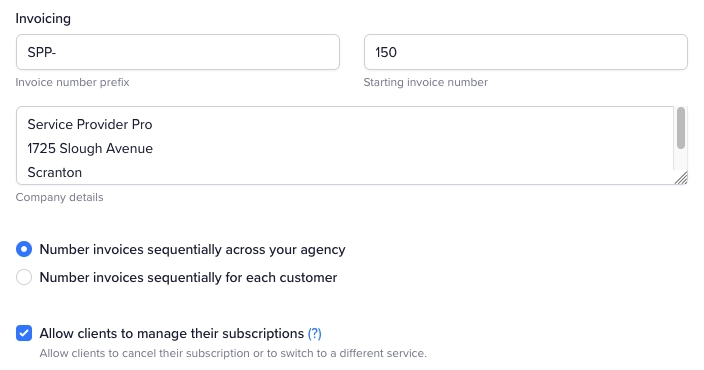Click the 'Starting invoice number' caption
This screenshot has width=704, height=370.
426,83
